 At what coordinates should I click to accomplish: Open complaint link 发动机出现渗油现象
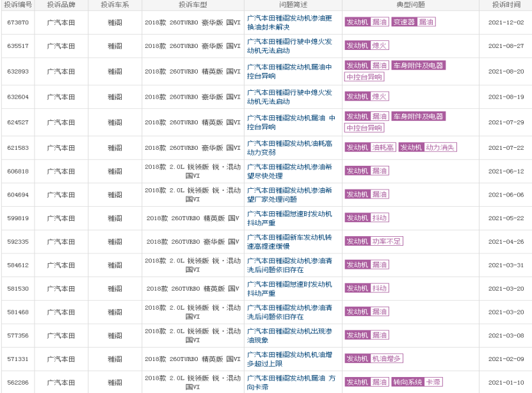pos(289,335)
